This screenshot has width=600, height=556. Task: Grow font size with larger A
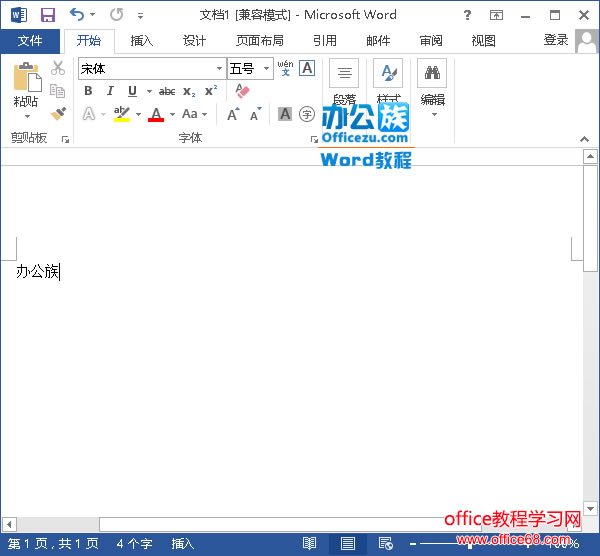(x=233, y=114)
